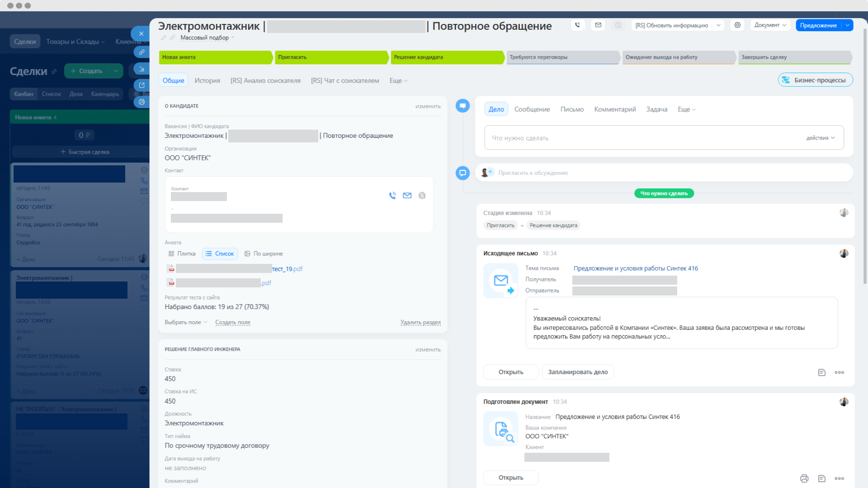
Task: Click the PDF icon of тест_19.pdf file
Action: pos(171,269)
